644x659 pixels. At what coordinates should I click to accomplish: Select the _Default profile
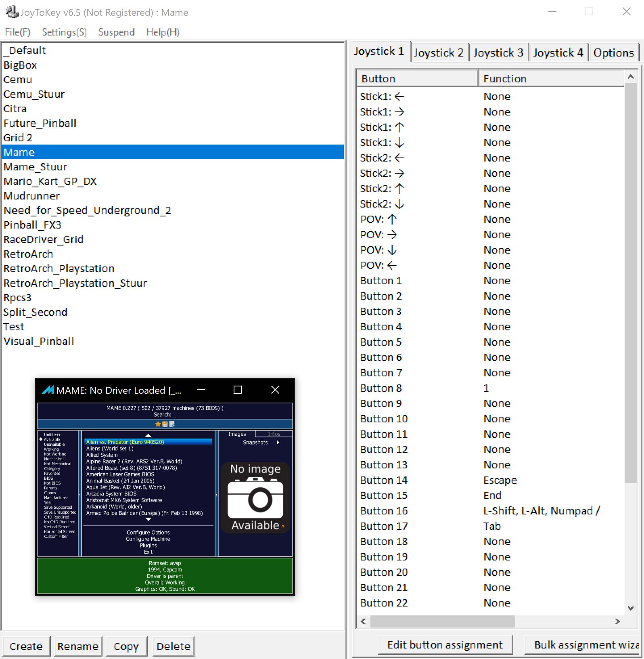[173, 50]
